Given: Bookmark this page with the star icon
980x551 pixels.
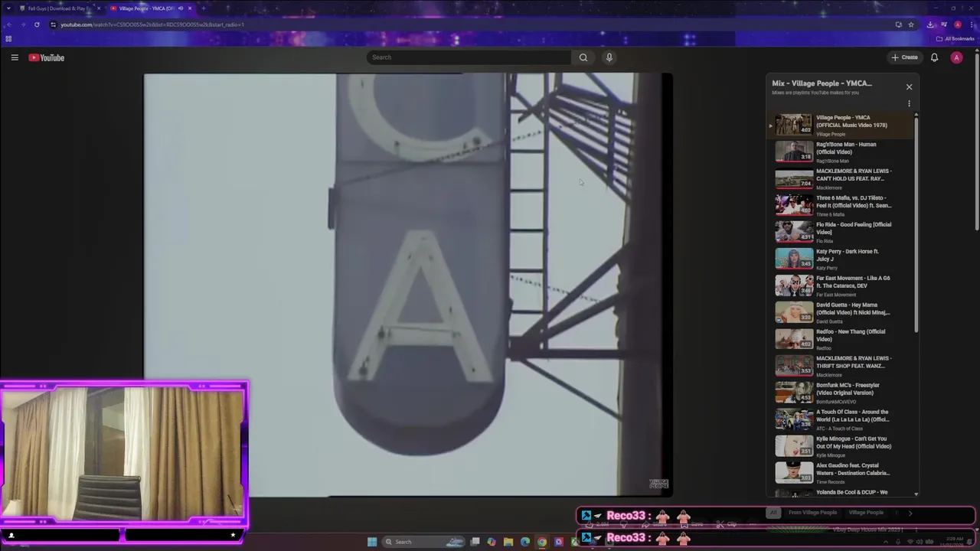Looking at the screenshot, I should click(x=911, y=24).
